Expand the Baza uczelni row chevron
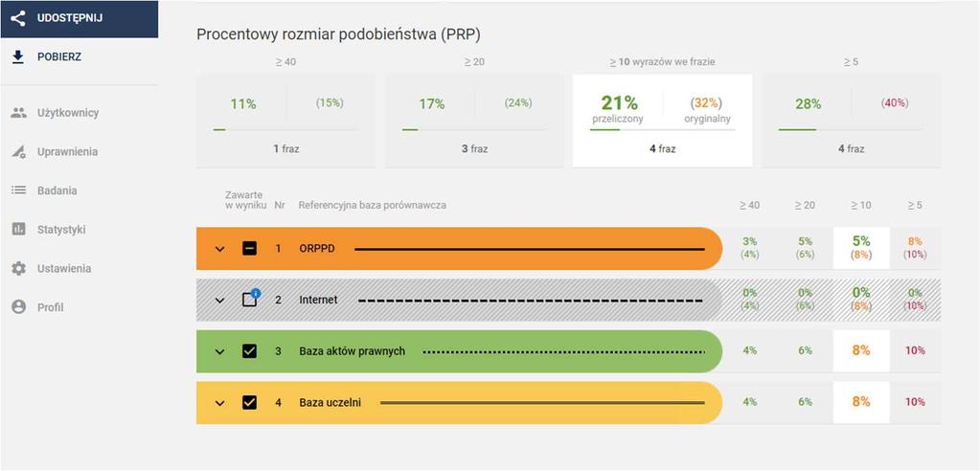Screen dimensions: 980x471 pyautogui.click(x=219, y=403)
